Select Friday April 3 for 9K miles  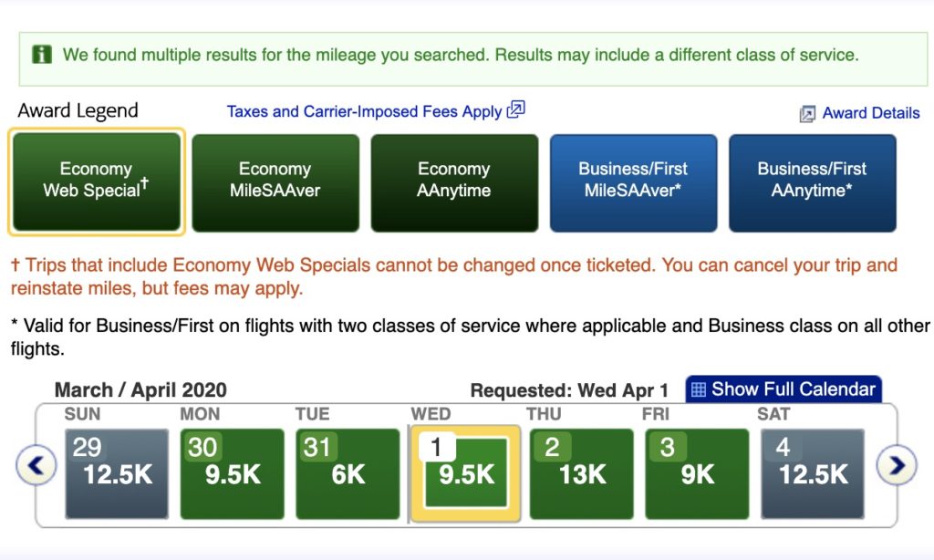pyautogui.click(x=697, y=473)
